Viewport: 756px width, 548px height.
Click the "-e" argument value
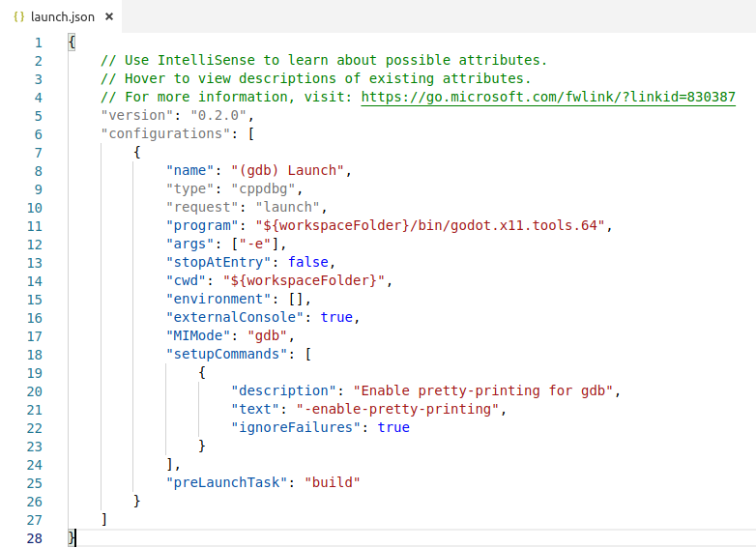255,244
